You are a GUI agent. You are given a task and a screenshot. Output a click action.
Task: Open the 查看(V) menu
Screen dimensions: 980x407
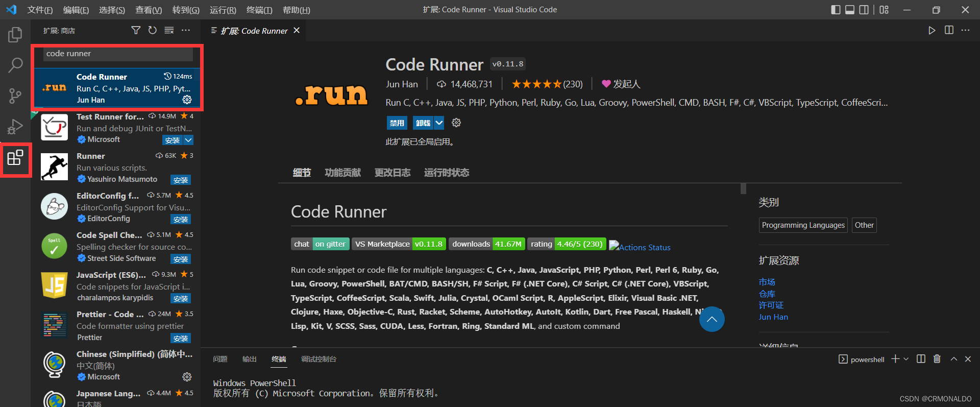149,10
